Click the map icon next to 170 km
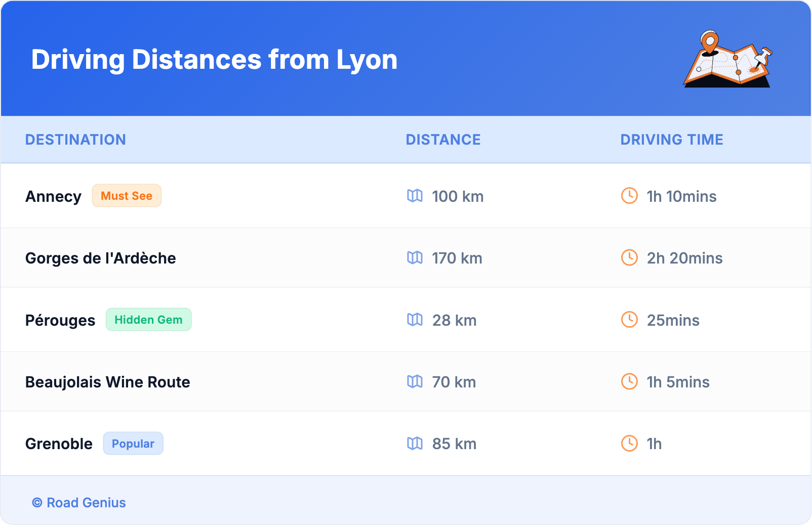This screenshot has width=812, height=525. tap(415, 258)
